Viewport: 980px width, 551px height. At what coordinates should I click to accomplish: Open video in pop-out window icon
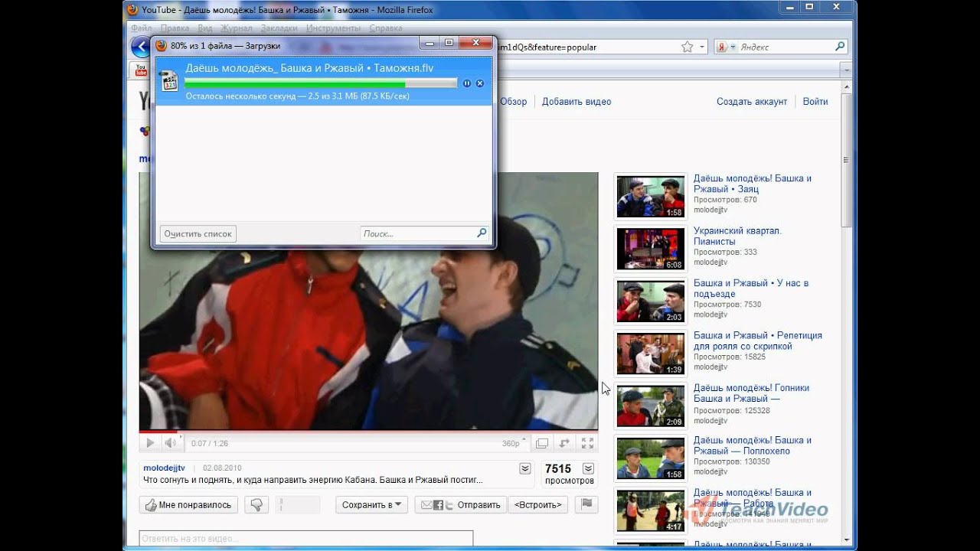[x=542, y=443]
